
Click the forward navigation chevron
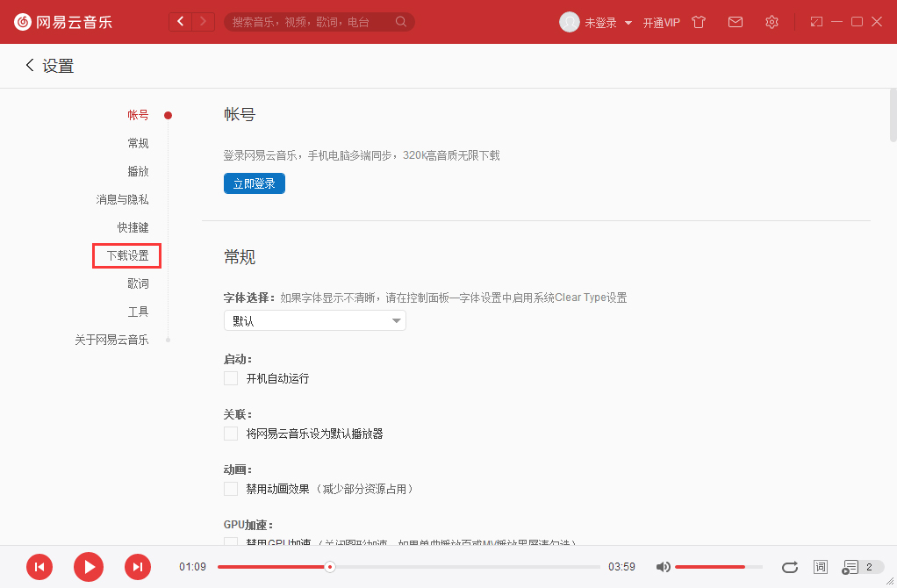tap(202, 20)
